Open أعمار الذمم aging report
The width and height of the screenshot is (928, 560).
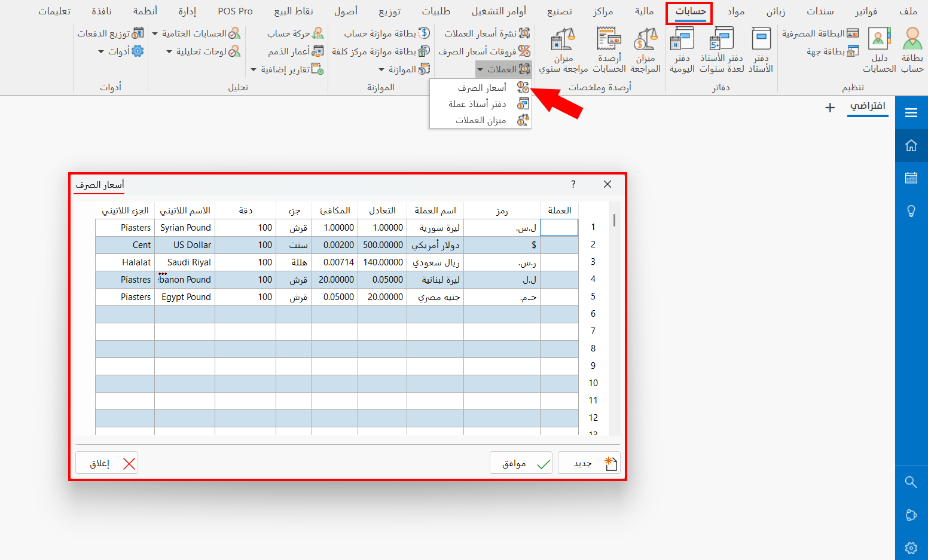(x=296, y=51)
